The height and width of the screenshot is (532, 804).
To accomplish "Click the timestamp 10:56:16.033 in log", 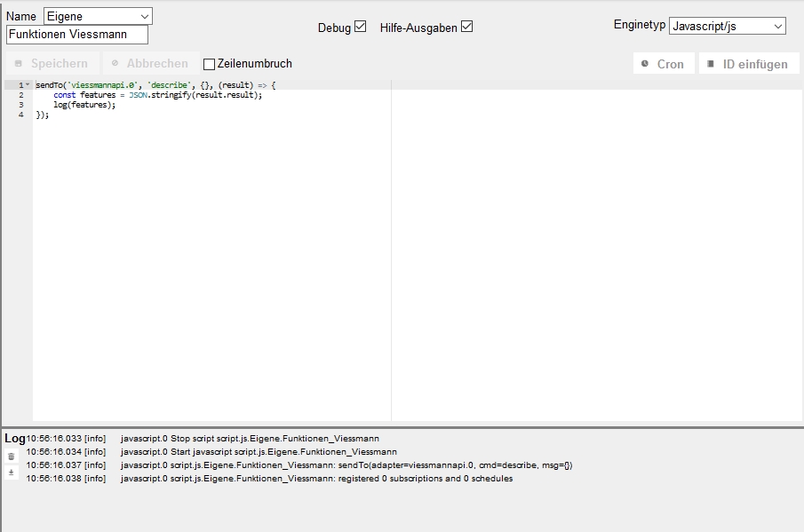I will click(x=54, y=438).
